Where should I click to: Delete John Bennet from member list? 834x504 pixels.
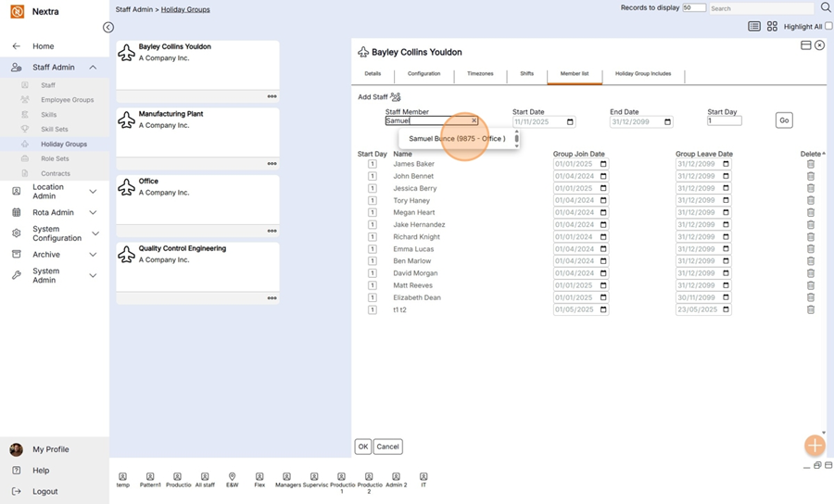pos(810,176)
